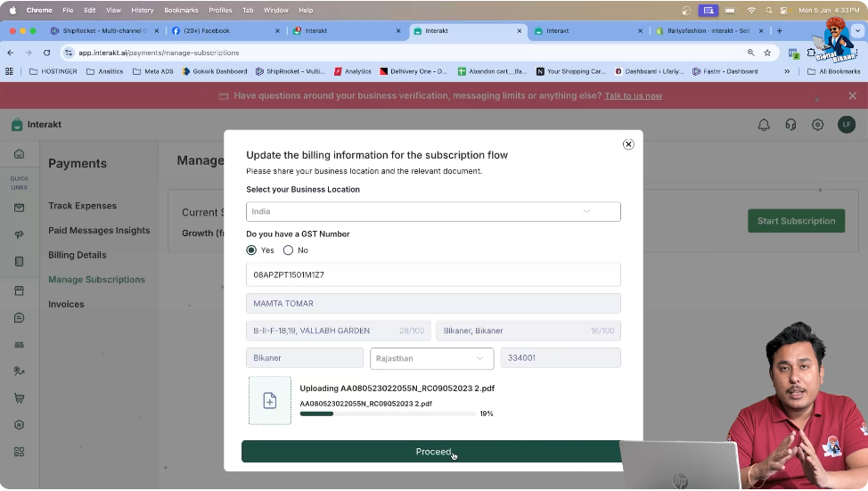
Task: Click the upload progress bar at 19%
Action: click(388, 413)
